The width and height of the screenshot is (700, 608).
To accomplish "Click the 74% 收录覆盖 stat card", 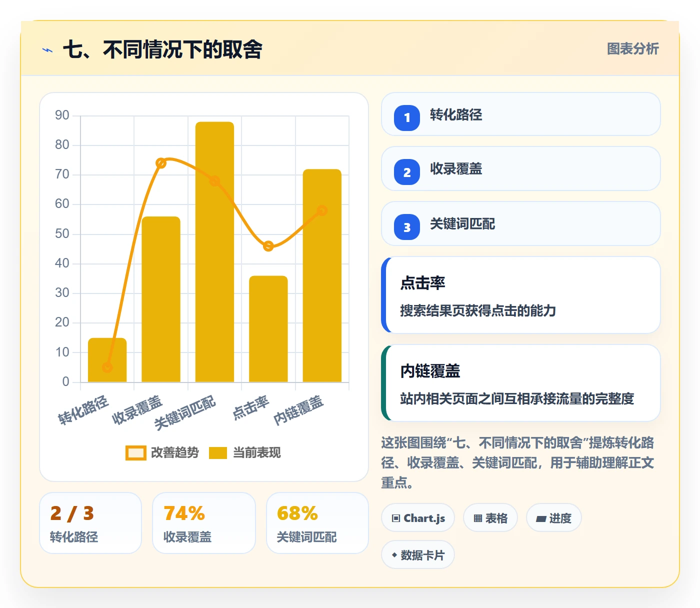I will click(204, 523).
